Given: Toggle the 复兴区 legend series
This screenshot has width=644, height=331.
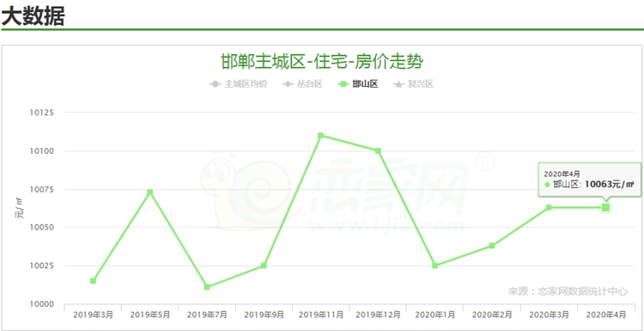Looking at the screenshot, I should click(x=414, y=84).
